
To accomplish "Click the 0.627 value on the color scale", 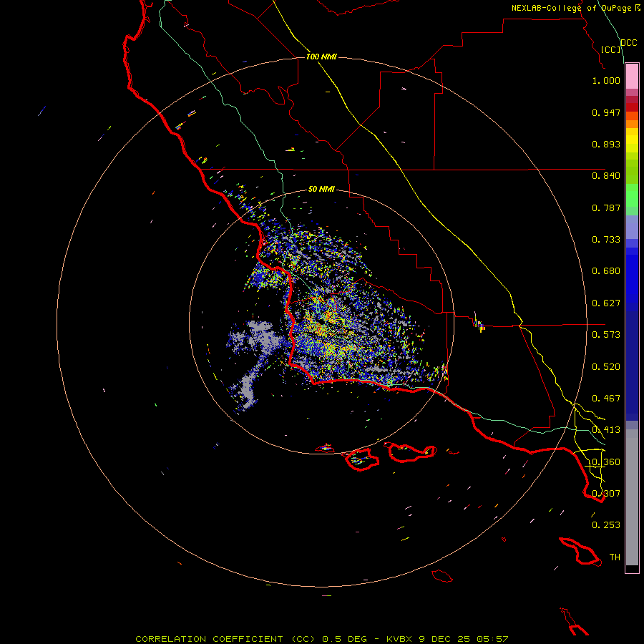I will [606, 303].
